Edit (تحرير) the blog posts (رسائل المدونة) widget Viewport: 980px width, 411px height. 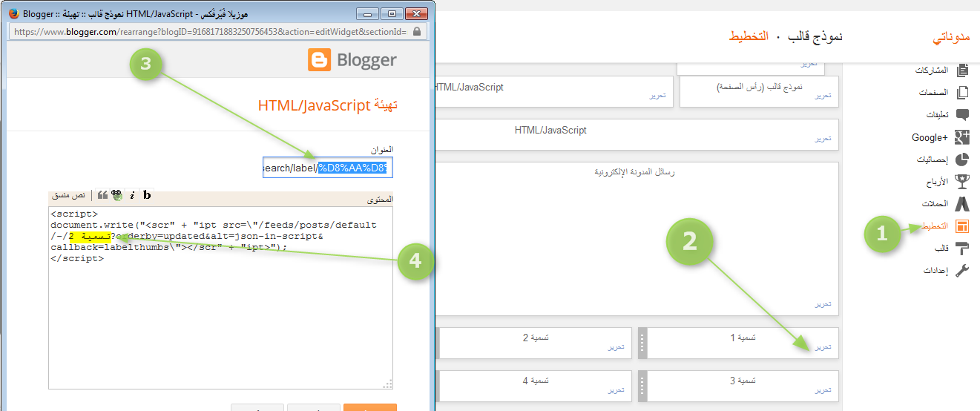[823, 304]
